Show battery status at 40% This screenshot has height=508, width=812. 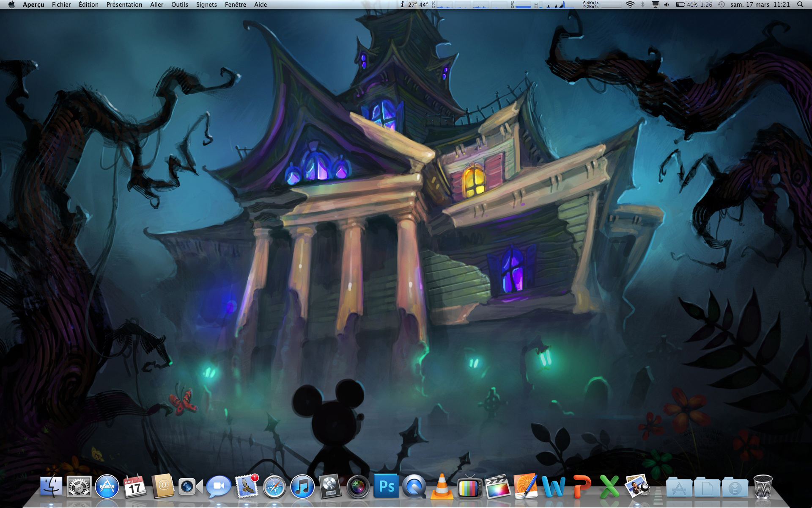(694, 5)
